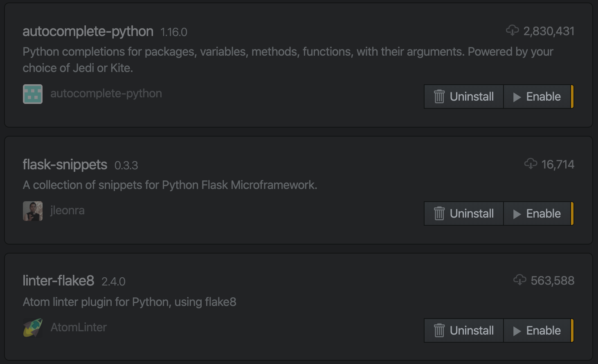Open the flask-snippets package title

[65, 165]
